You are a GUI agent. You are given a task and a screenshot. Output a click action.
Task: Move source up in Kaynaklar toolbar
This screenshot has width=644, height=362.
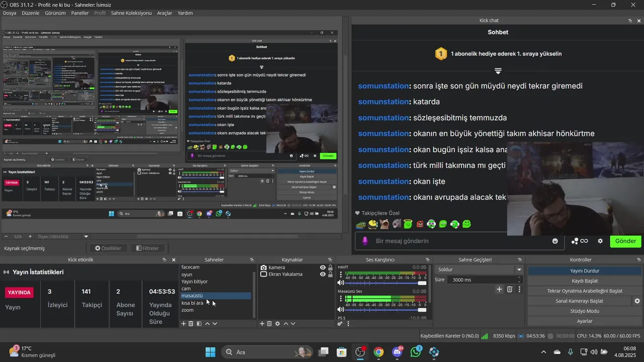286,324
